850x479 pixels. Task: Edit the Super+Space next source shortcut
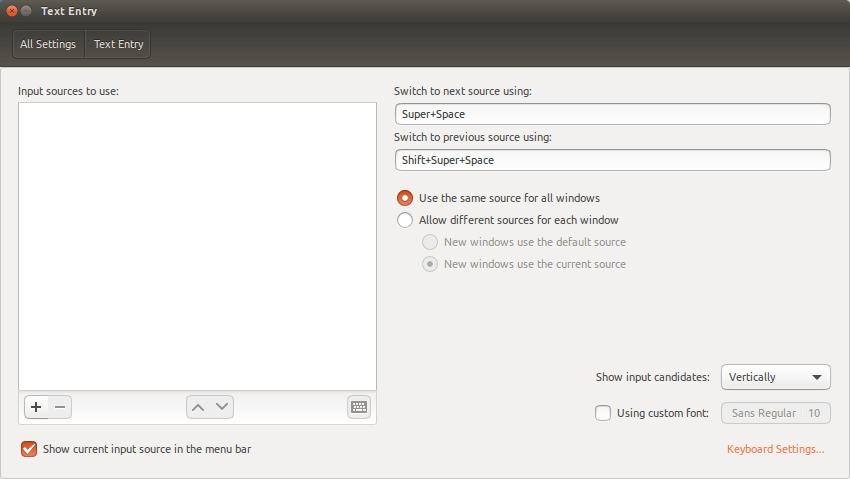pos(613,114)
